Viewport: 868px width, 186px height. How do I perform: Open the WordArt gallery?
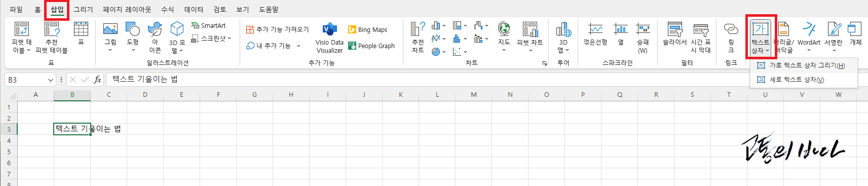point(809,38)
